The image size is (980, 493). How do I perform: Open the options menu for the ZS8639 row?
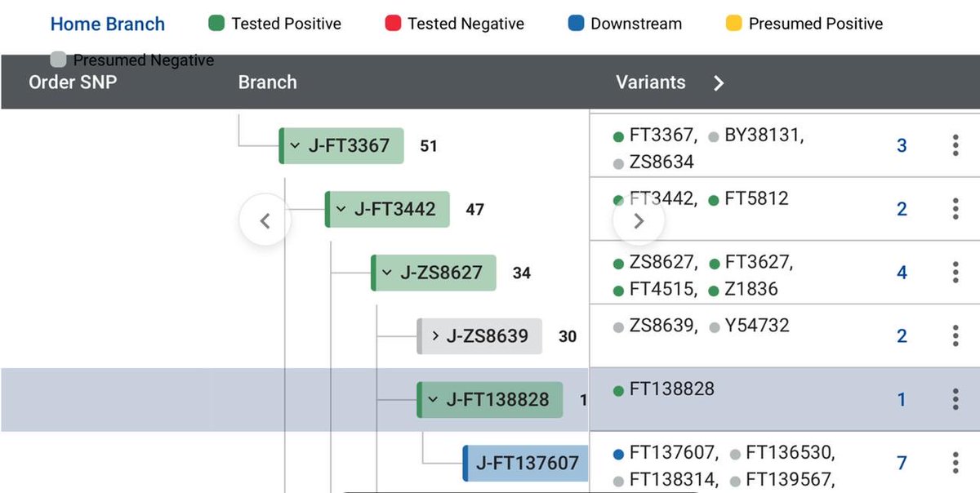[x=955, y=335]
